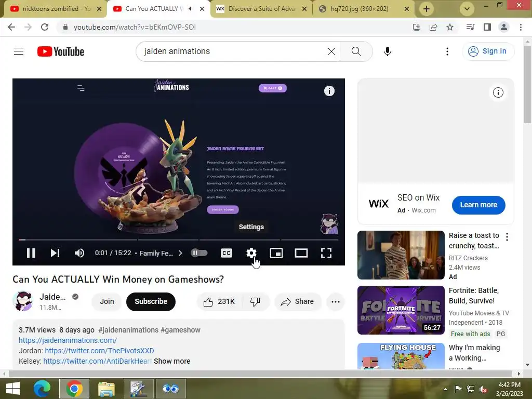Open the YouTube guide hamburger menu
The image size is (532, 399).
tap(19, 51)
